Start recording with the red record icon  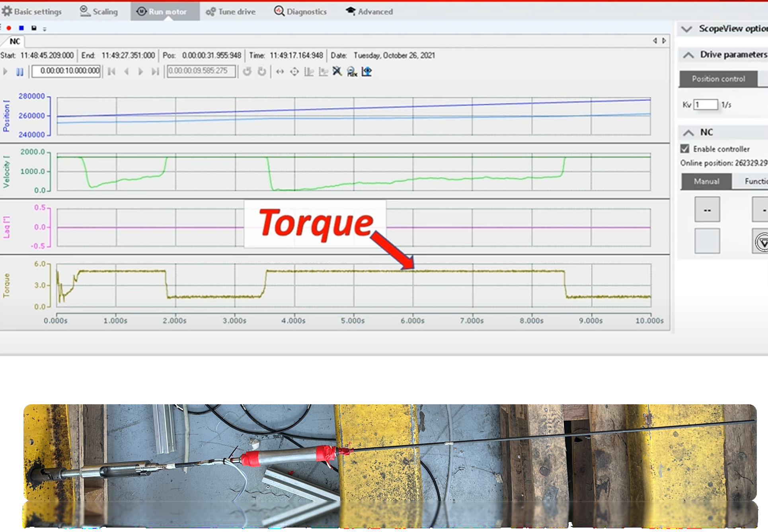[x=9, y=28]
